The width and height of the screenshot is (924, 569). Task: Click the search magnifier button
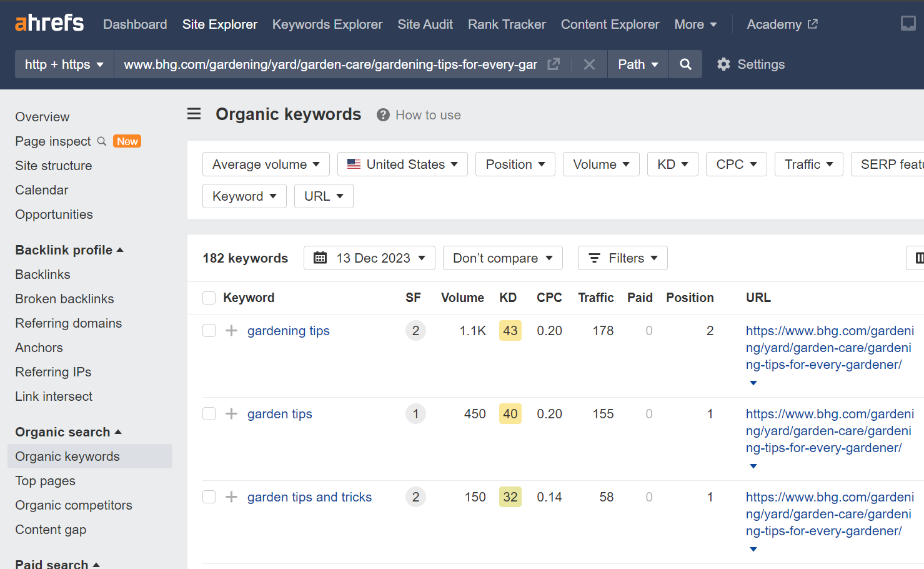(685, 64)
